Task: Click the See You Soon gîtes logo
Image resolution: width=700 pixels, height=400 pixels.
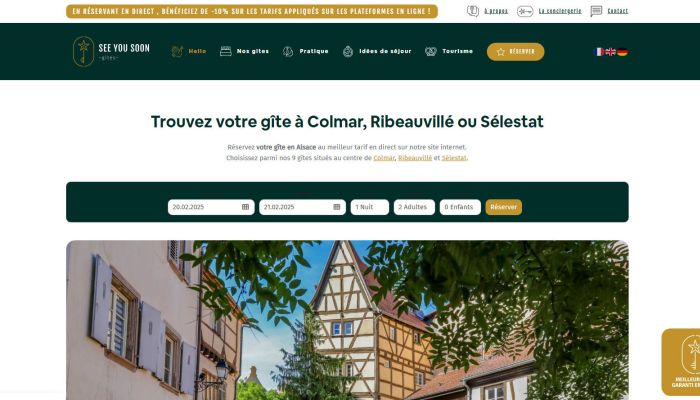Action: pyautogui.click(x=111, y=51)
